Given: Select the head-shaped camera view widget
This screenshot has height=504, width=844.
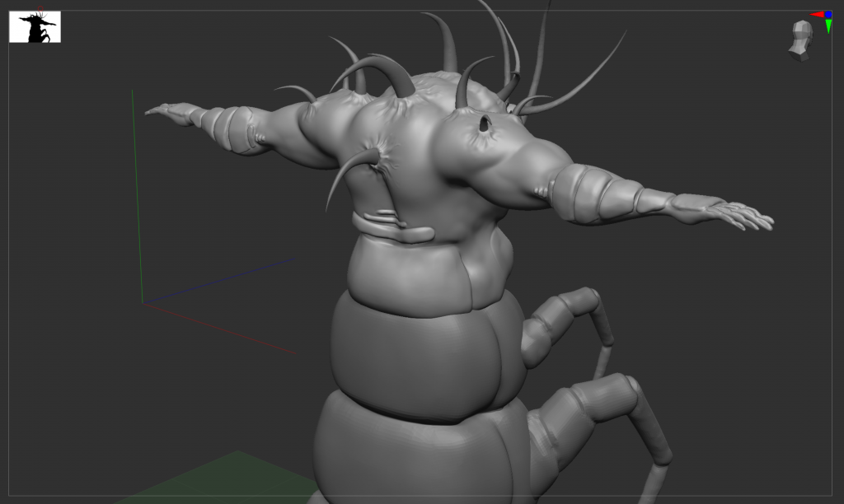Looking at the screenshot, I should point(800,40).
